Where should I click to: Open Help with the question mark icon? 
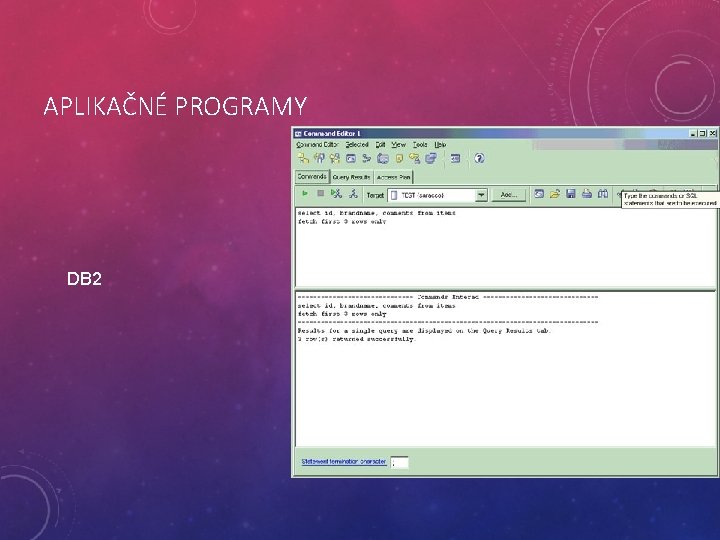479,158
